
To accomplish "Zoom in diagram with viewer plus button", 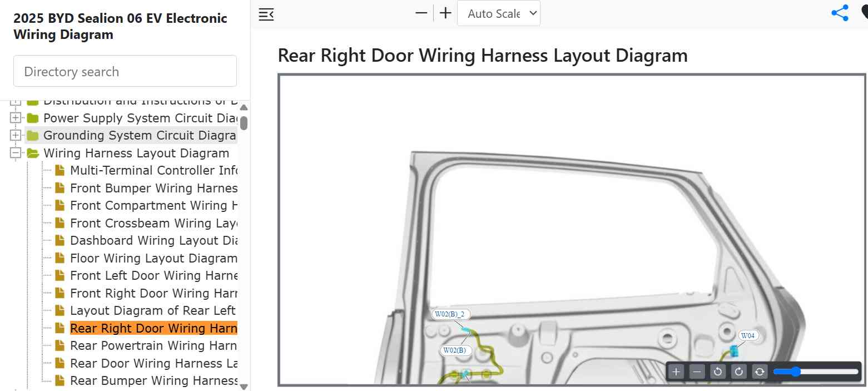I will [676, 372].
